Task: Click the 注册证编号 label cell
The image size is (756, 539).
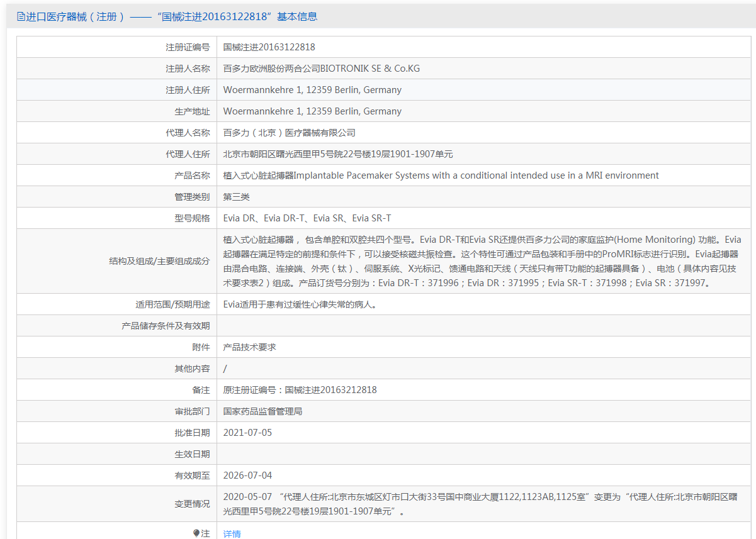Action: [x=188, y=47]
